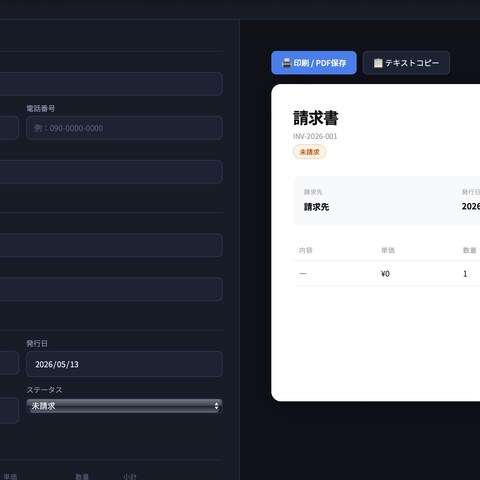The image size is (480, 480).
Task: Click the 発行日 label above the date field
Action: pos(37,343)
